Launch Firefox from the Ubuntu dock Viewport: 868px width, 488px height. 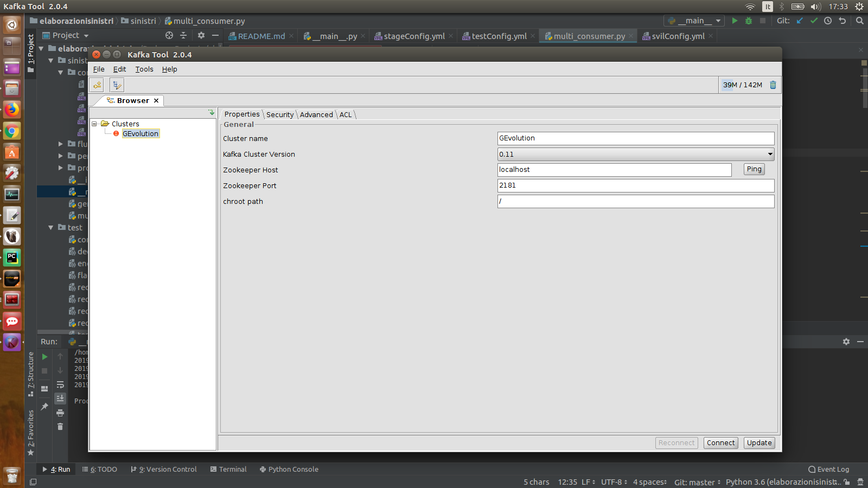click(12, 110)
